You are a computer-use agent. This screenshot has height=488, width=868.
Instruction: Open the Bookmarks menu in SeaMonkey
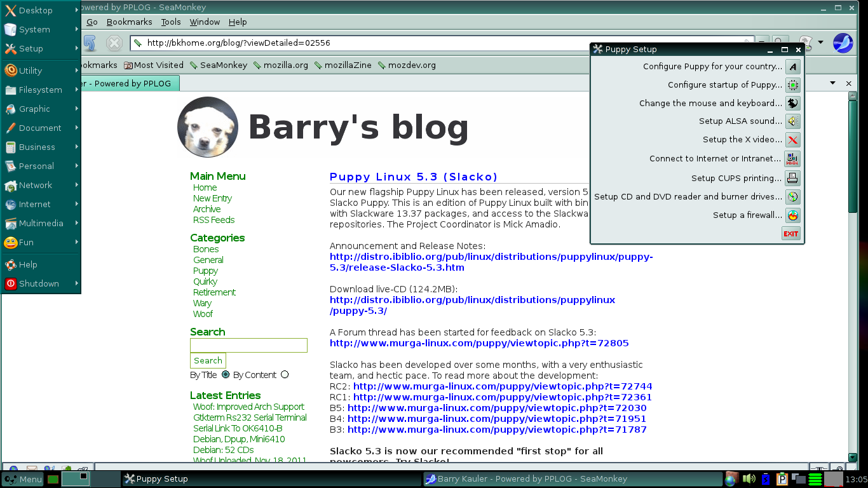[130, 22]
